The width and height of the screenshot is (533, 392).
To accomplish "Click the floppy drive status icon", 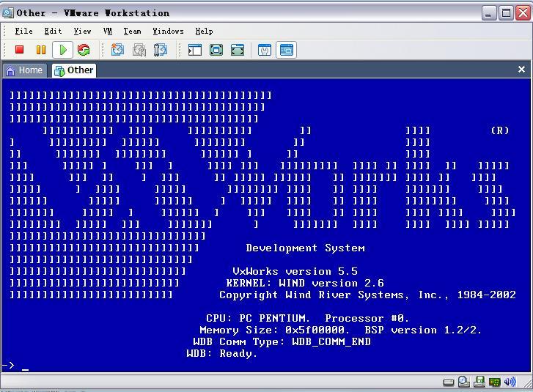I will point(479,382).
